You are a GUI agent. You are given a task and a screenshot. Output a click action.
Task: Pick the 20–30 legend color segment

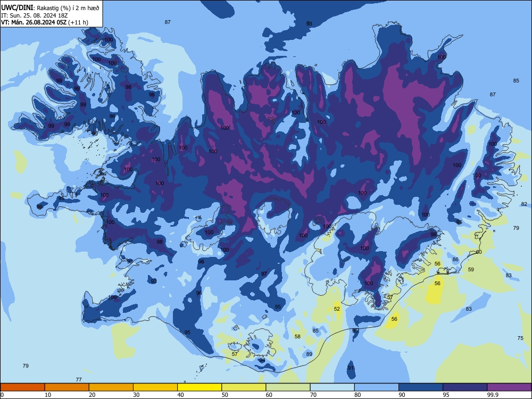pos(111,387)
